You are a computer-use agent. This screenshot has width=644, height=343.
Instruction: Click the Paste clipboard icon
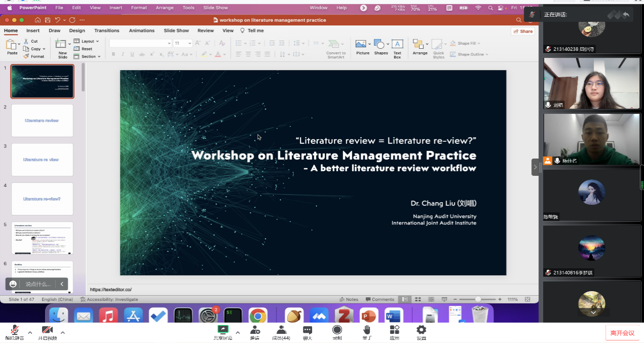pos(11,46)
